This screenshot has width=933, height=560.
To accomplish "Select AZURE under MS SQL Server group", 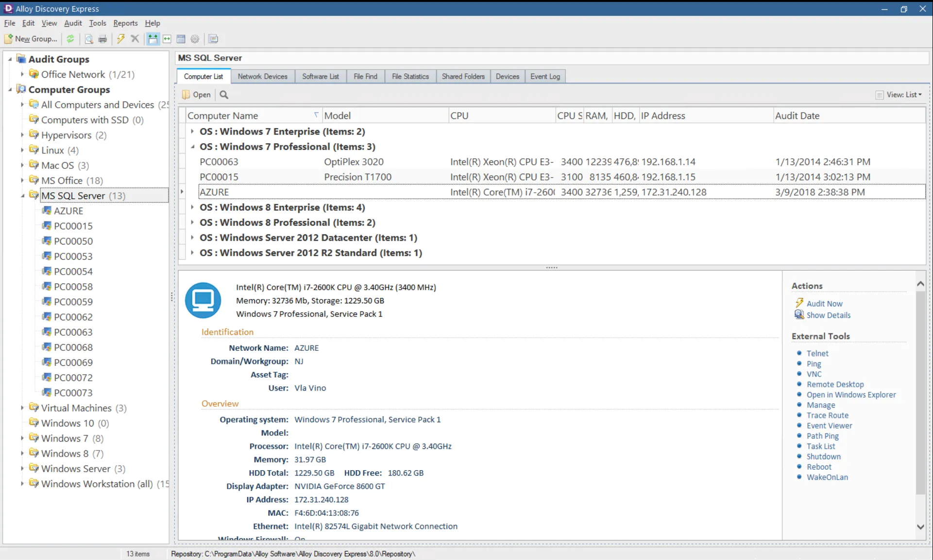I will pos(68,211).
